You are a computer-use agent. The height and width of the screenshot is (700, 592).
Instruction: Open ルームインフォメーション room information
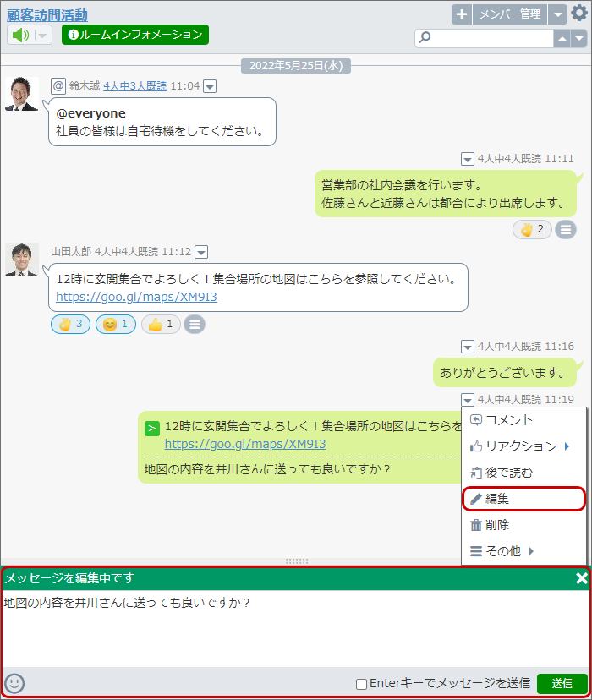point(135,35)
